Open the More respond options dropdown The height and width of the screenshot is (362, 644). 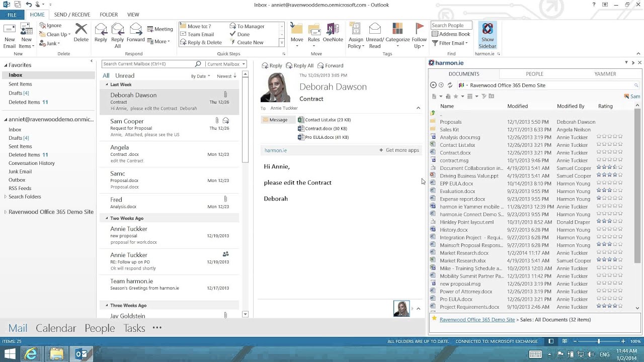point(158,42)
